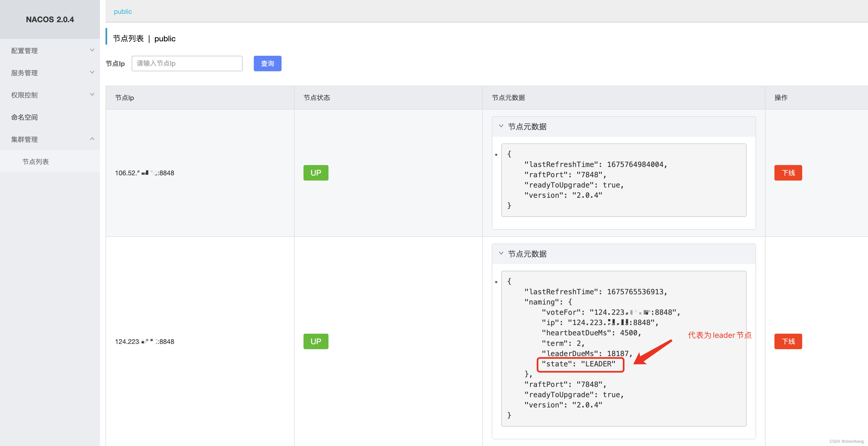Expand the 服务管理 chevron arrow
Image resolution: width=868 pixels, height=446 pixels.
point(92,72)
